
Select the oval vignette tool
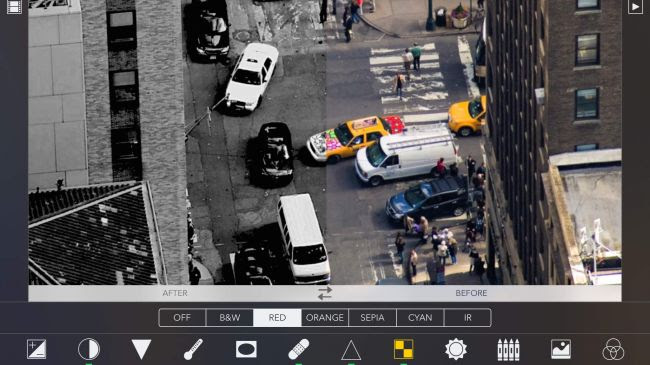coord(246,349)
